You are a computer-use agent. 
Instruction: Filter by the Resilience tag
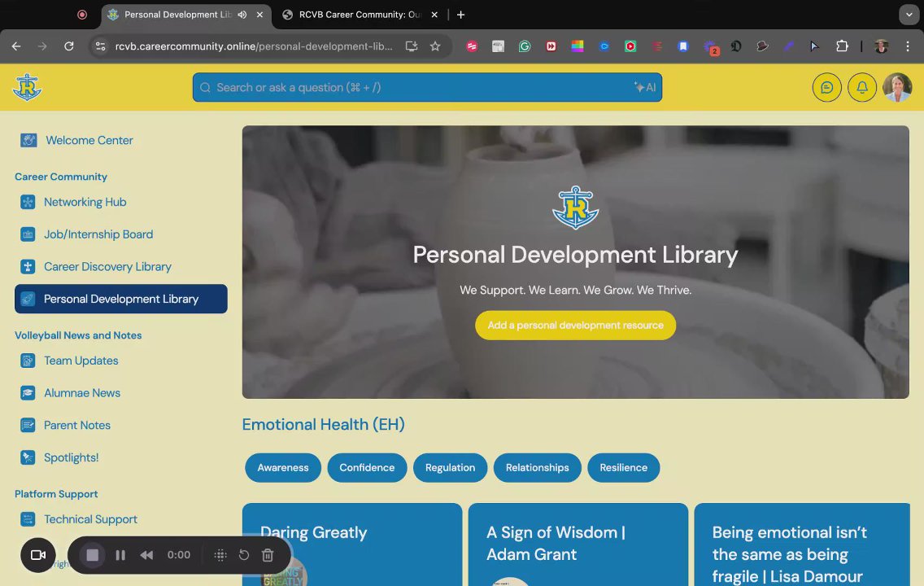[624, 468]
